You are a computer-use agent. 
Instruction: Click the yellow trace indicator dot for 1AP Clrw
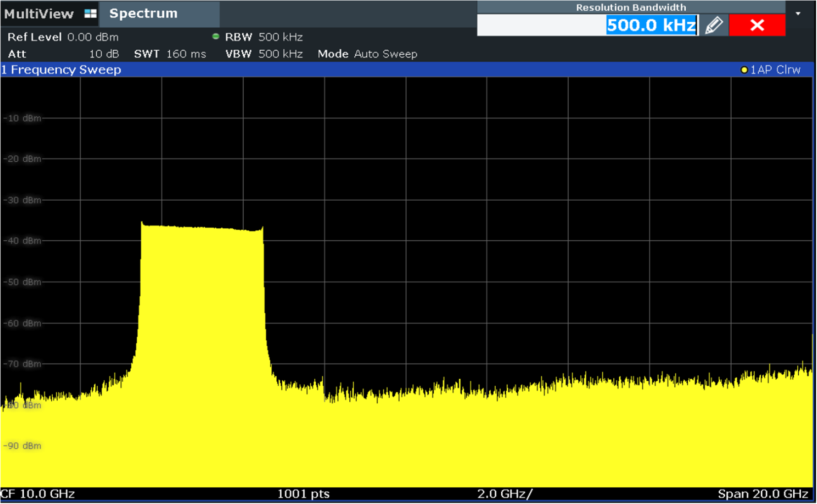click(x=744, y=70)
